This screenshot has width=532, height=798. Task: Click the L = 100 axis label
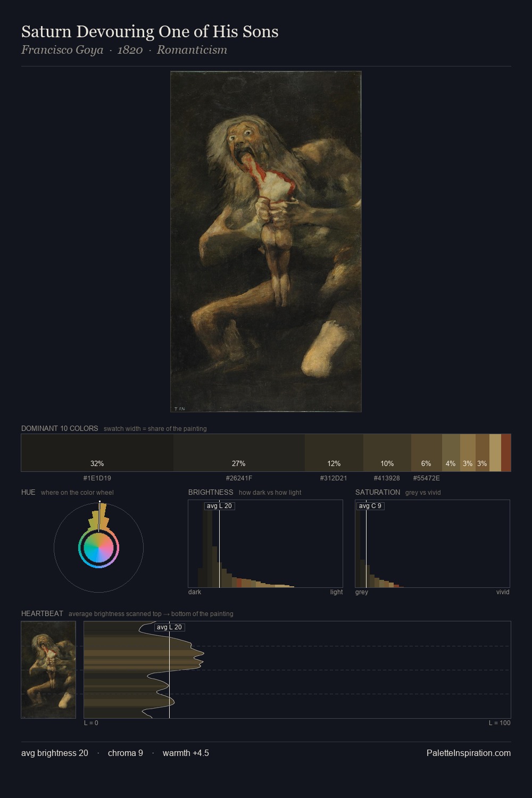[500, 723]
